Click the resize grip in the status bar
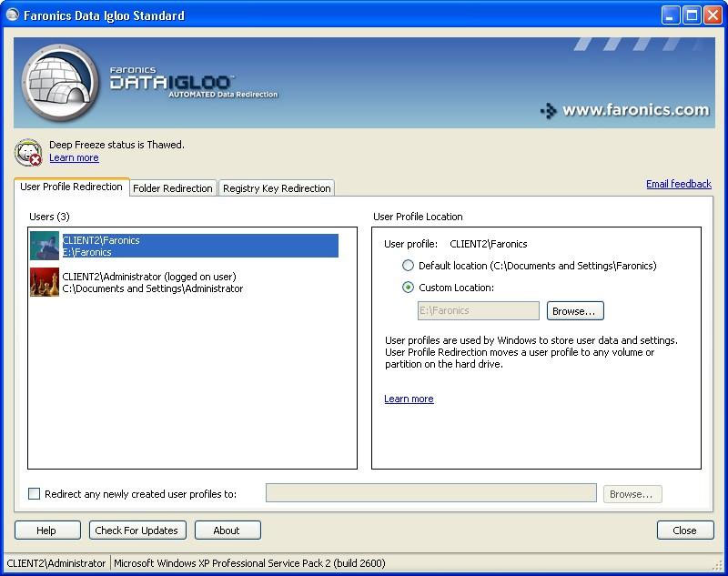This screenshot has width=728, height=576. (718, 564)
